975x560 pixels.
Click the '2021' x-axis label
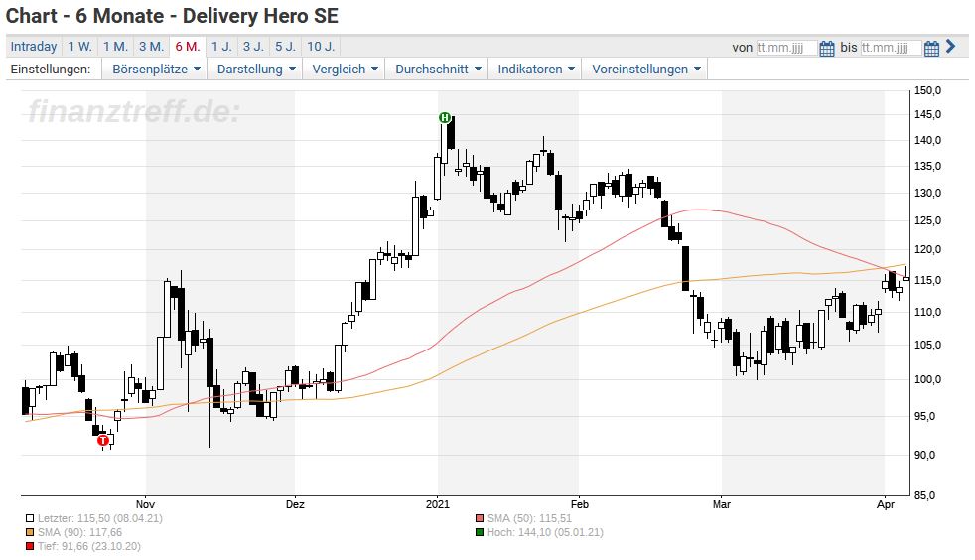point(438,504)
